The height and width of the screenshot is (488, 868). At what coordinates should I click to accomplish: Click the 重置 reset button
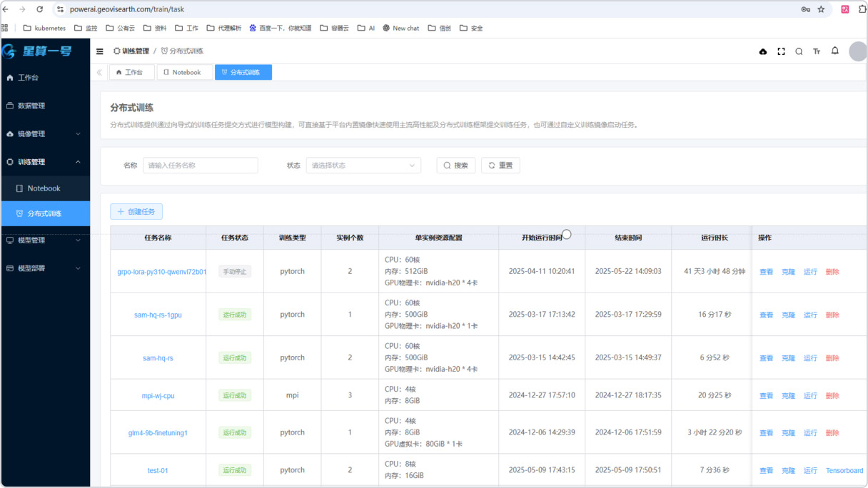500,166
